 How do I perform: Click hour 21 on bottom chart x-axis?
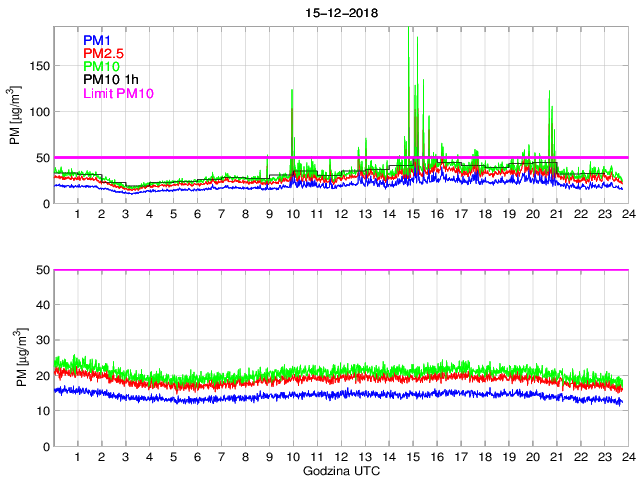556,457
